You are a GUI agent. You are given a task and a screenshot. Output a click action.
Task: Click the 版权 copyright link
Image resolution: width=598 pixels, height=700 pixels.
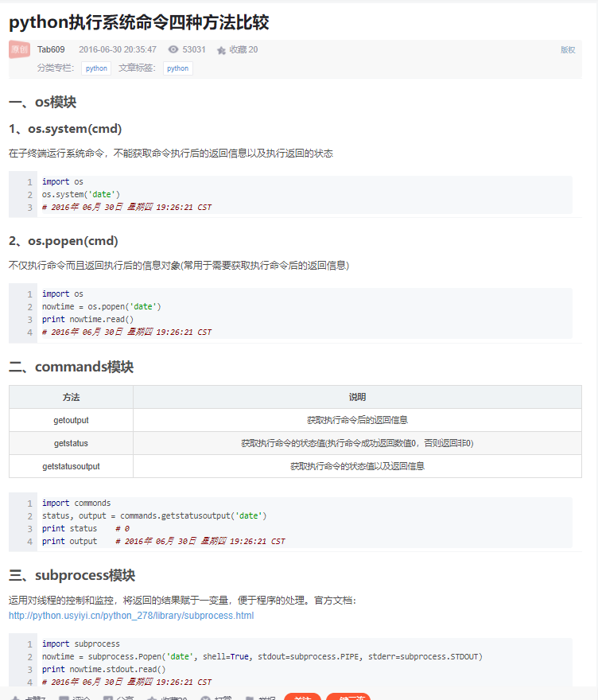pos(568,50)
